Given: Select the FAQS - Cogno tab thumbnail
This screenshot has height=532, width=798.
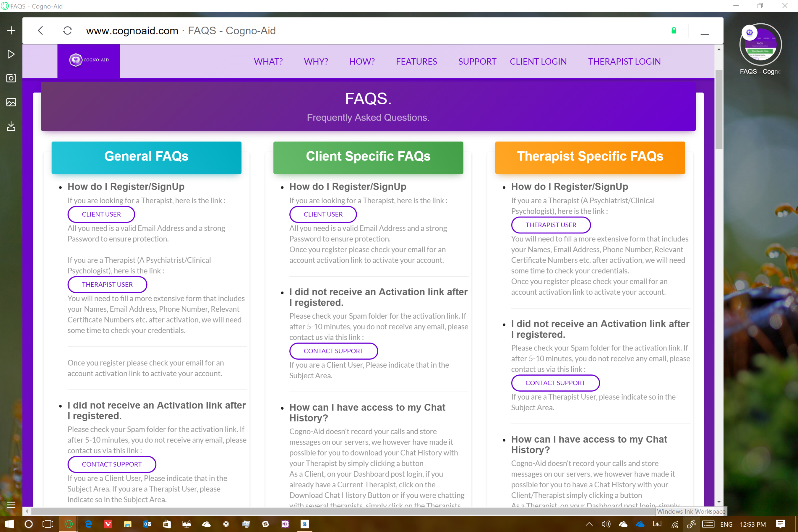Looking at the screenshot, I should tap(760, 44).
